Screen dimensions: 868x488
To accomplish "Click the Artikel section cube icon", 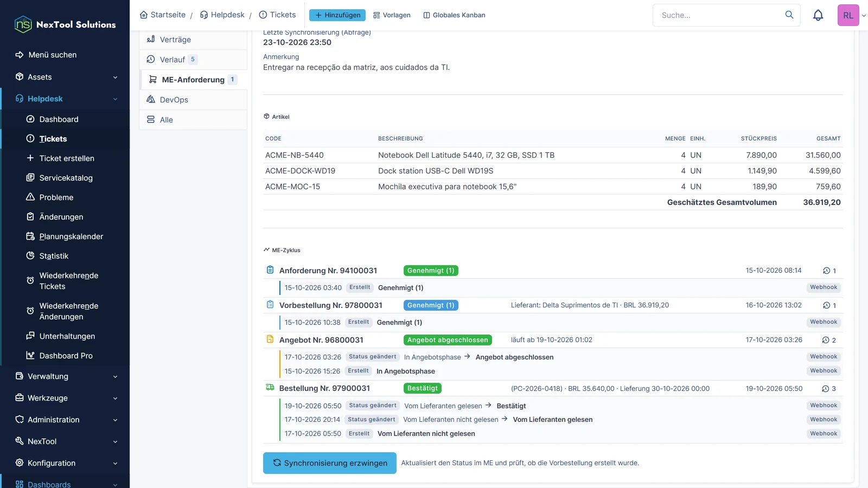I will (x=266, y=117).
